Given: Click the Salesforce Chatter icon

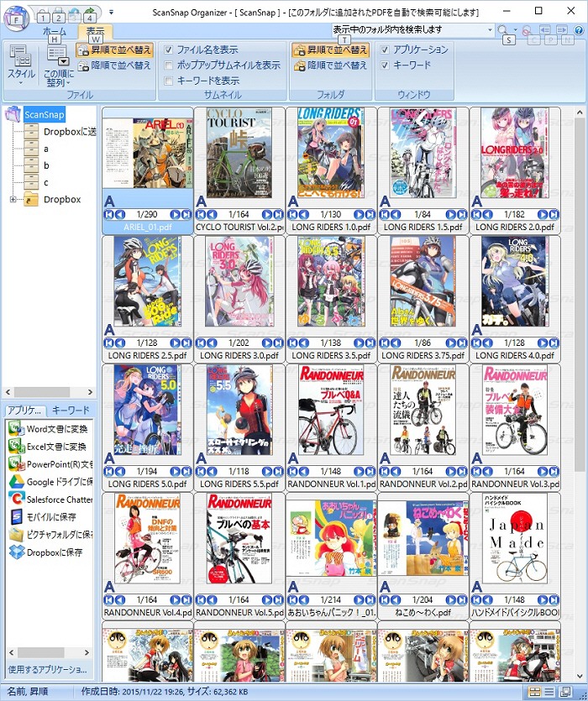Looking at the screenshot, I should tap(16, 500).
